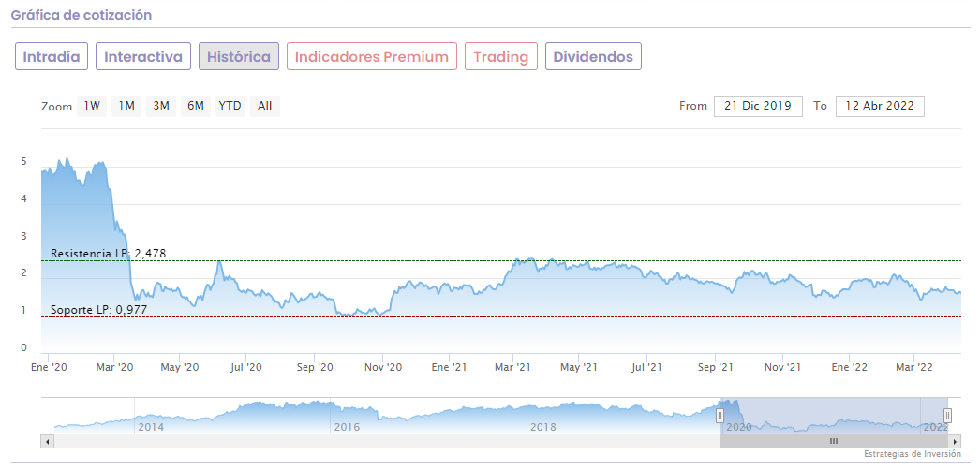The image size is (980, 470).
Task: Click the navigator right range handle
Action: click(x=947, y=415)
